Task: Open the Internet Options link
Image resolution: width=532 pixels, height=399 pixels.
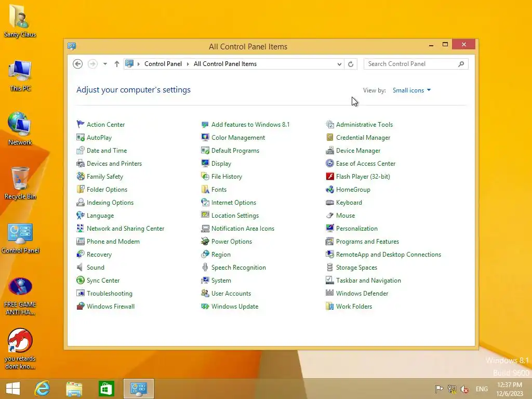Action: (x=233, y=203)
